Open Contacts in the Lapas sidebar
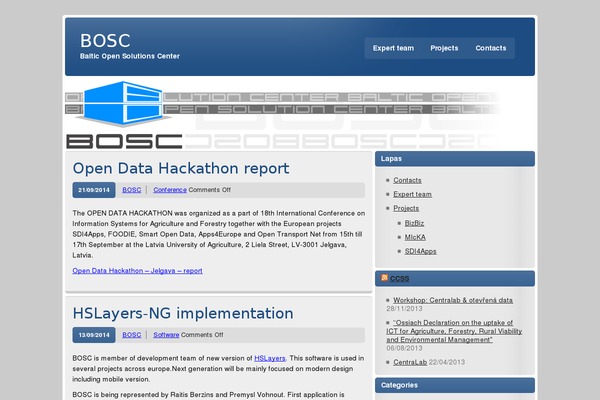The width and height of the screenshot is (600, 400). click(407, 180)
